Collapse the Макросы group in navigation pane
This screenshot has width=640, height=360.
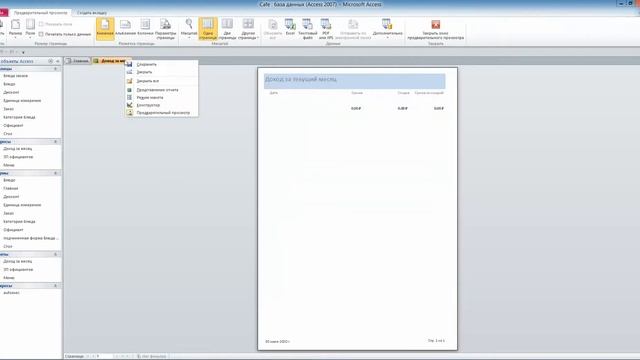click(x=56, y=286)
